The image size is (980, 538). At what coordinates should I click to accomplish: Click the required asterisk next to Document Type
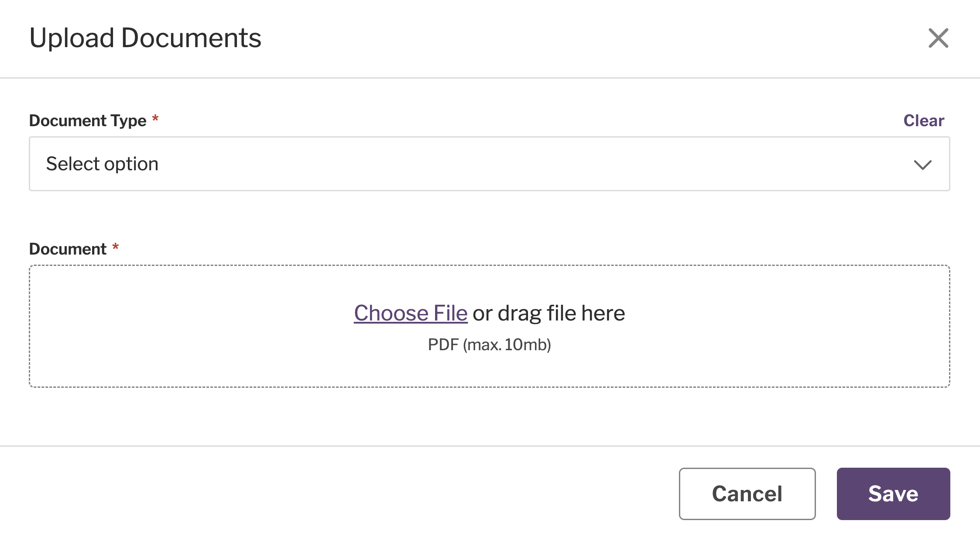pyautogui.click(x=155, y=118)
